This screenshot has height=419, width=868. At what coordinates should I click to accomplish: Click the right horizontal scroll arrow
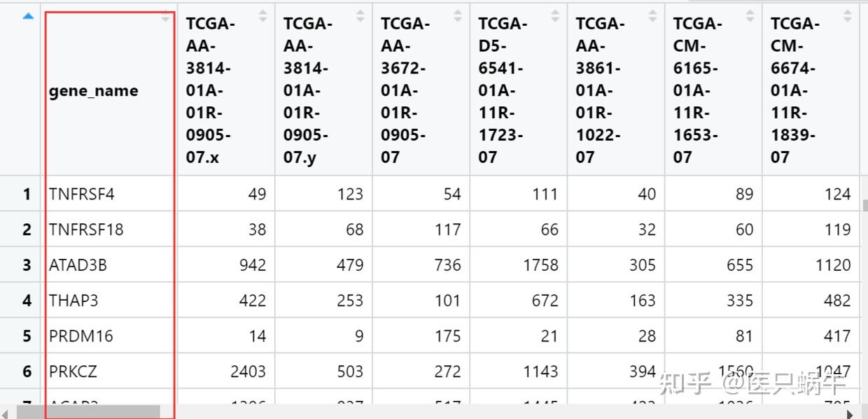pos(850,413)
